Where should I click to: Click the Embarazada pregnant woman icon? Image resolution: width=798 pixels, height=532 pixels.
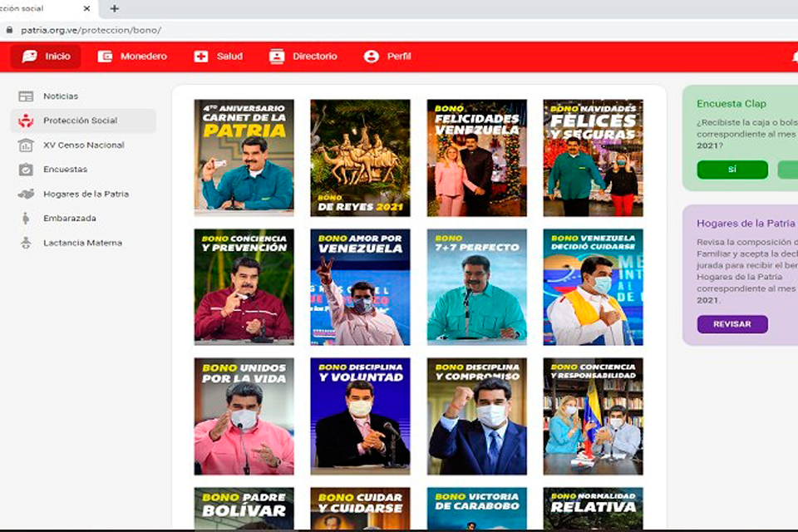pos(26,219)
